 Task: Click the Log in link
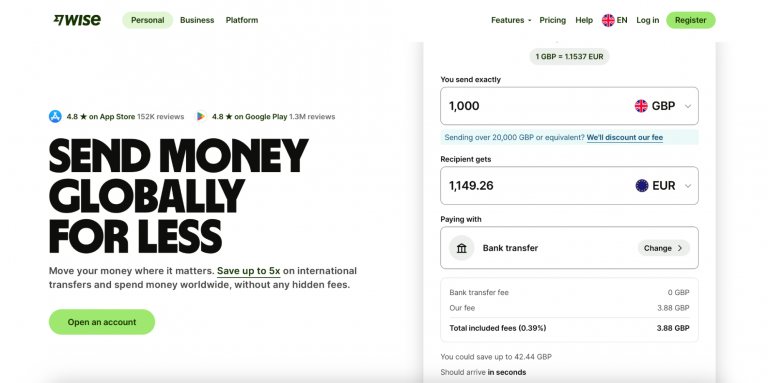click(x=648, y=20)
